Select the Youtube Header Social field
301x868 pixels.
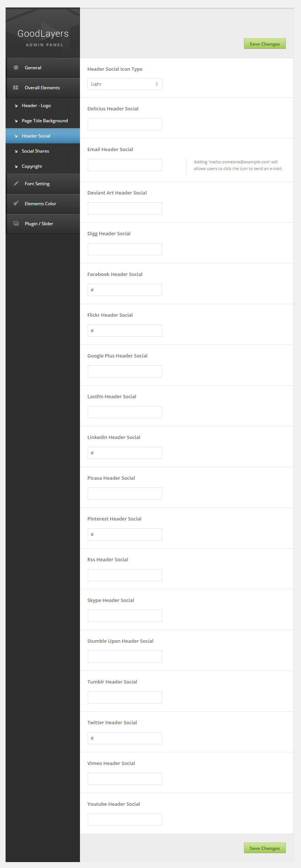click(125, 819)
